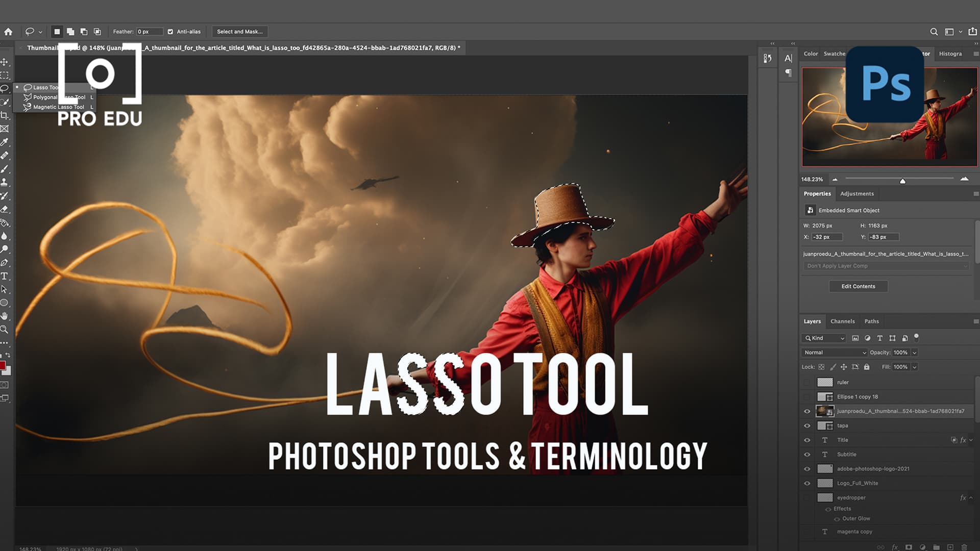Click the Feather value input field
This screenshot has height=551, width=980.
150,31
